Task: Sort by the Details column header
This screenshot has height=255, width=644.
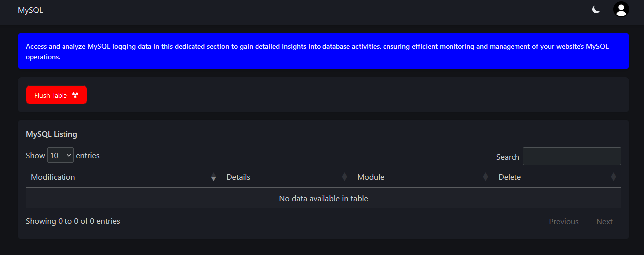Action: [238, 177]
